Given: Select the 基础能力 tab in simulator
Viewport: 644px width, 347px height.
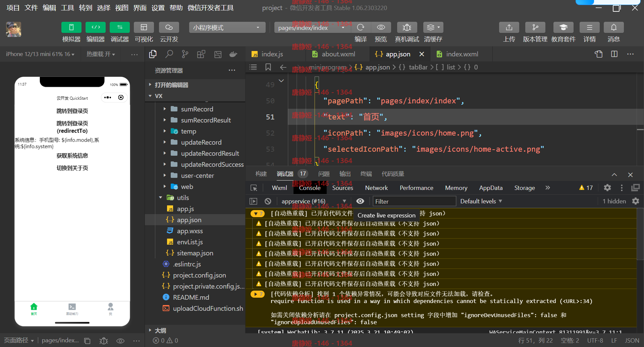Looking at the screenshot, I should click(72, 309).
